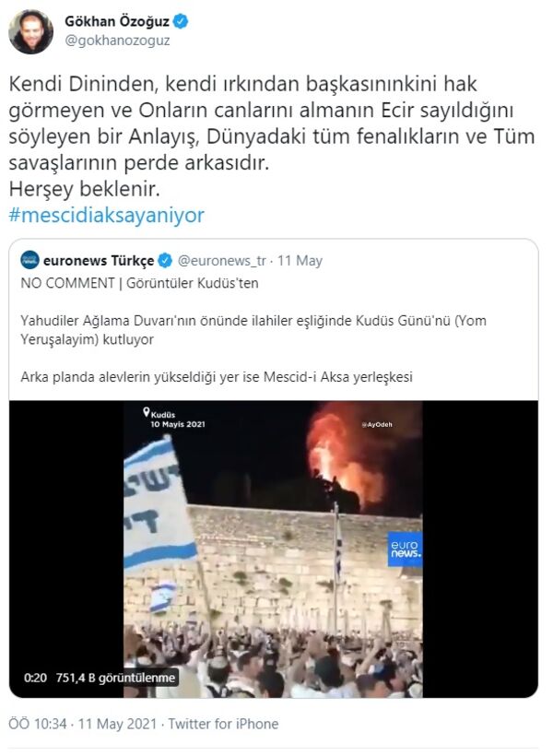Click the @AyOdeh credit in video

click(377, 424)
